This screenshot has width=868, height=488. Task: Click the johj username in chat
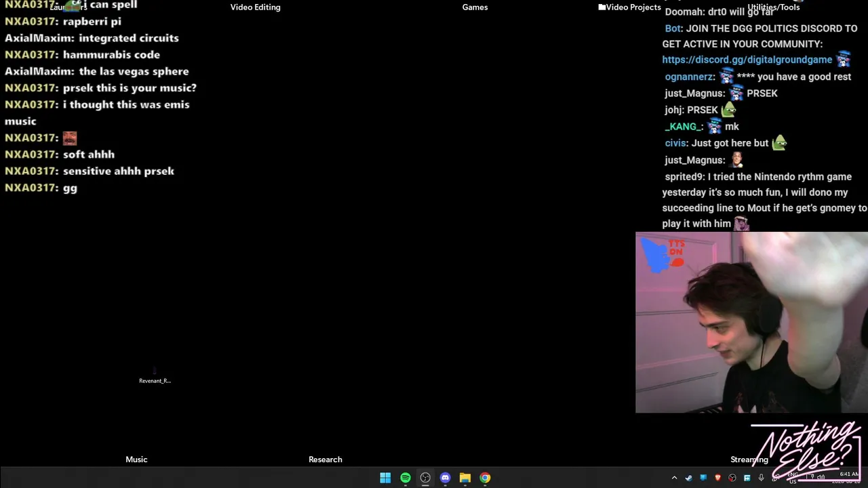click(x=673, y=110)
